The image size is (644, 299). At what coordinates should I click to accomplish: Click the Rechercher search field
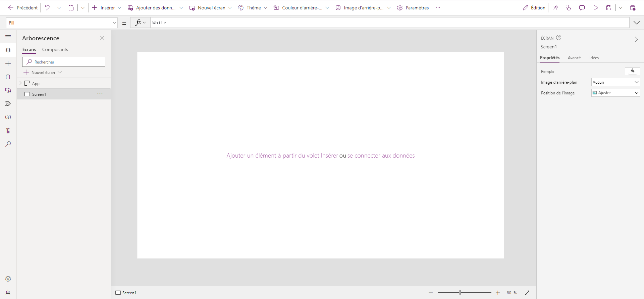(64, 62)
